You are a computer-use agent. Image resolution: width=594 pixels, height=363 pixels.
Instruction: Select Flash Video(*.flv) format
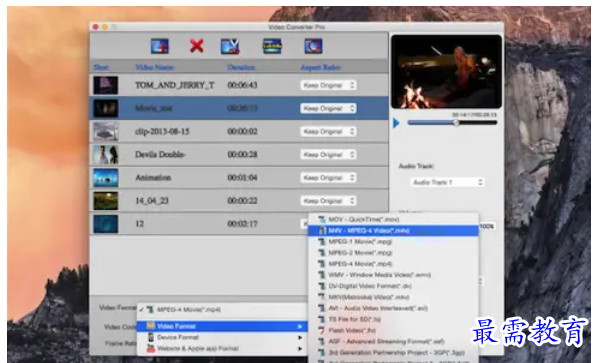pos(393,330)
